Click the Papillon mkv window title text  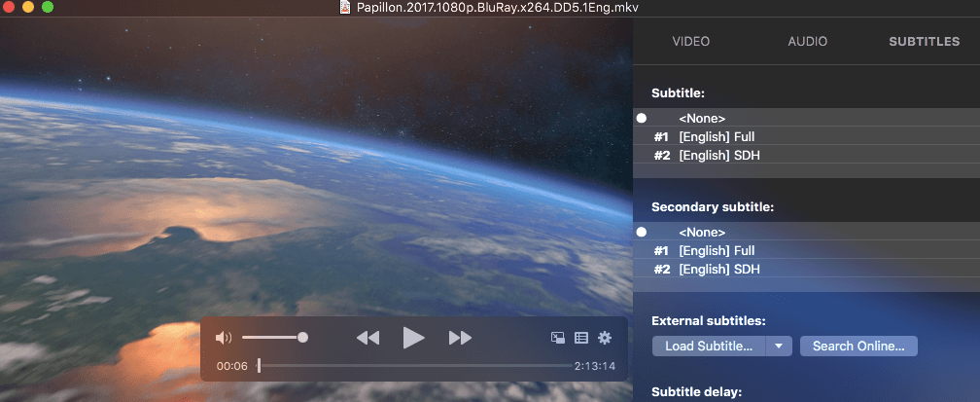(498, 7)
